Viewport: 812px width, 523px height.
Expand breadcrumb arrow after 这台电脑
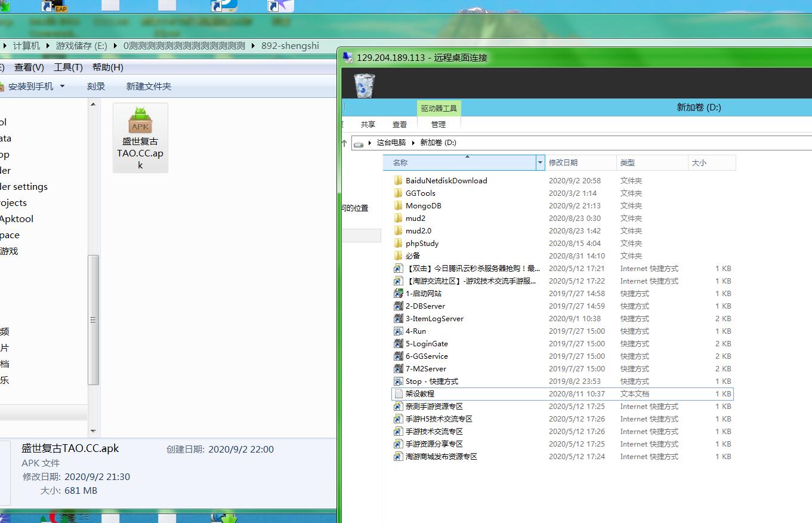point(413,143)
